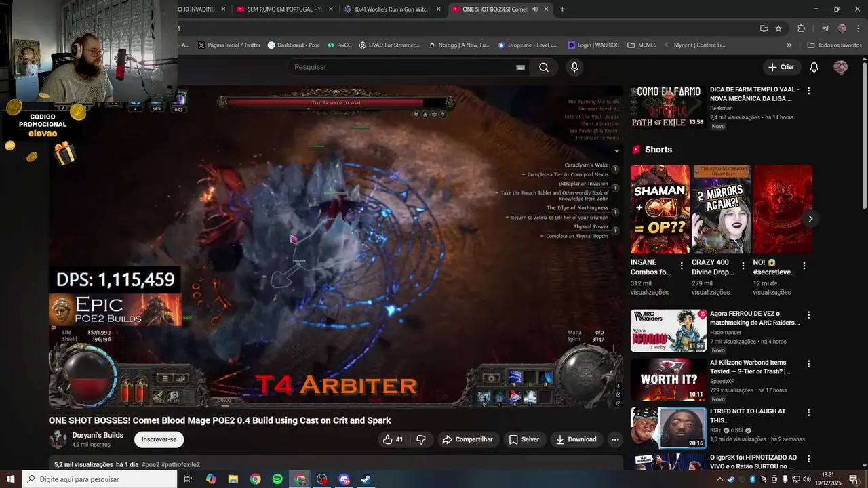Open options menu for the ARC Raiders video
Viewport: 868px width, 488px height.
[808, 315]
